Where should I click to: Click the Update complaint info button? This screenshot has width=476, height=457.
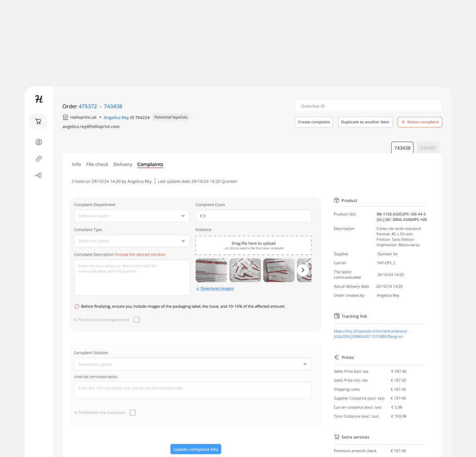[x=195, y=449]
